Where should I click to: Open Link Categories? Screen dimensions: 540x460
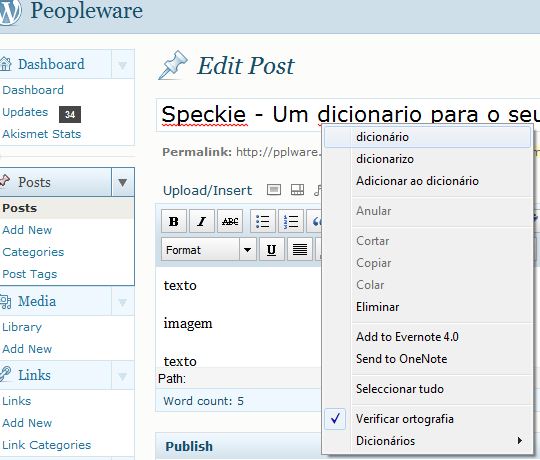click(x=46, y=445)
